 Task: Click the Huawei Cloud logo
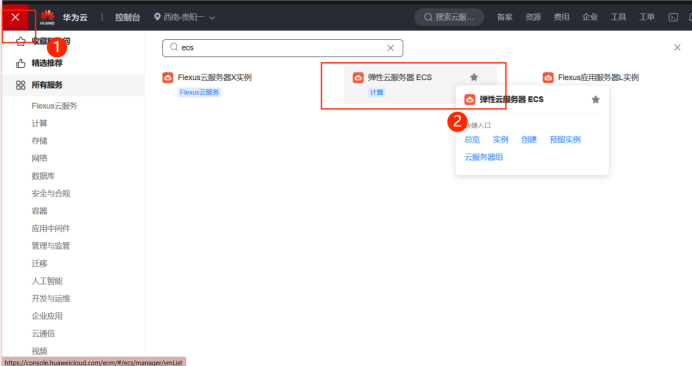point(47,17)
